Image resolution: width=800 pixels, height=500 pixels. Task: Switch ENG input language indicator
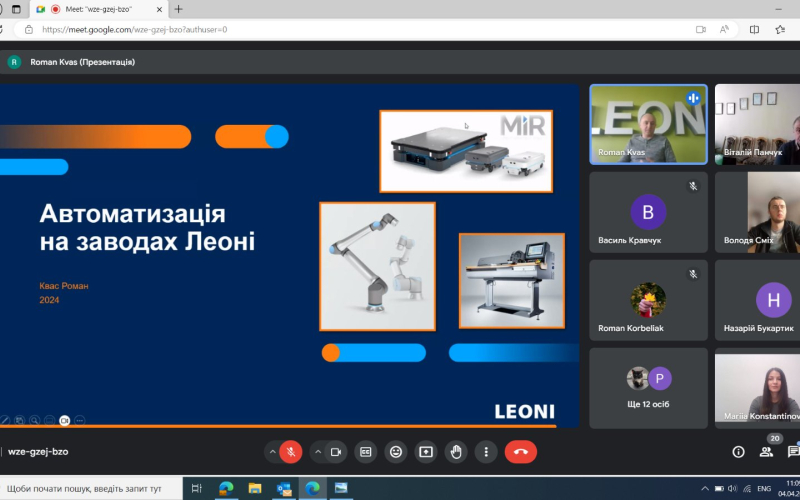(764, 488)
